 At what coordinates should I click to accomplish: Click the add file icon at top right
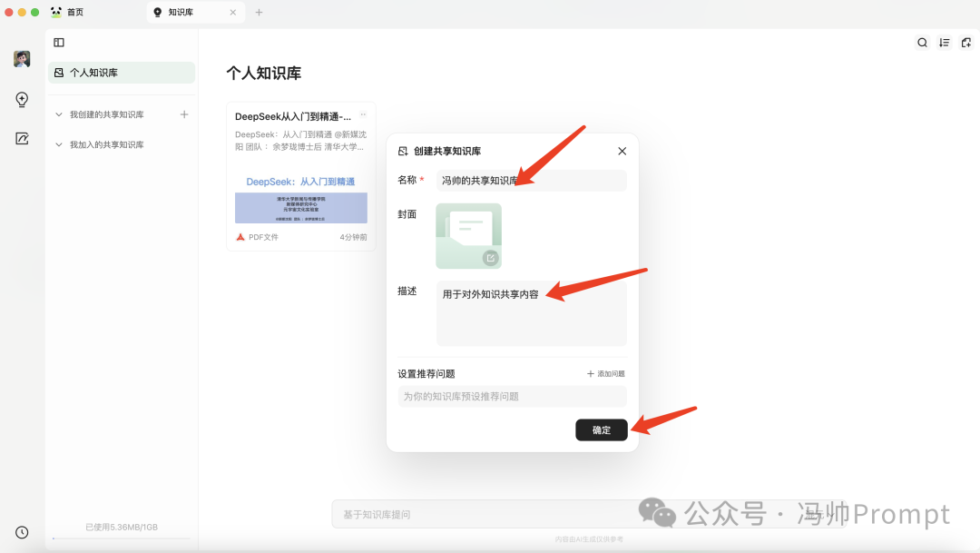click(x=966, y=43)
